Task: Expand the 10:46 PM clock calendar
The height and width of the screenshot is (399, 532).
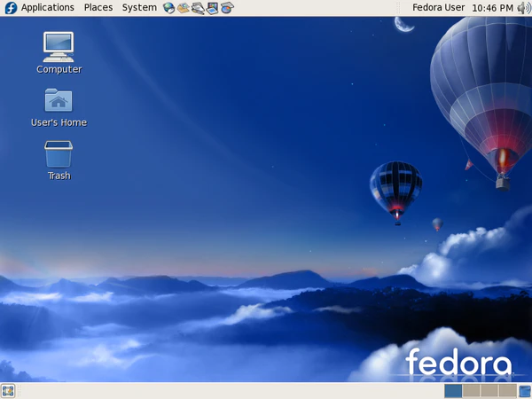Action: pyautogui.click(x=492, y=8)
